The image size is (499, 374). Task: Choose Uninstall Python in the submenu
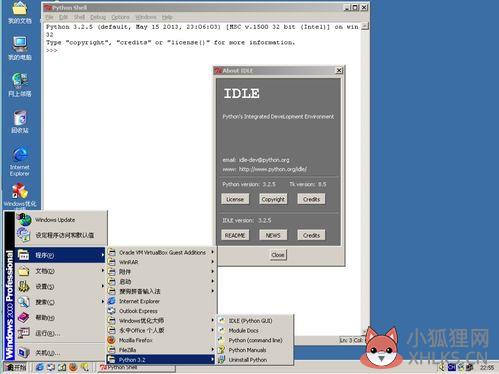pos(248,360)
